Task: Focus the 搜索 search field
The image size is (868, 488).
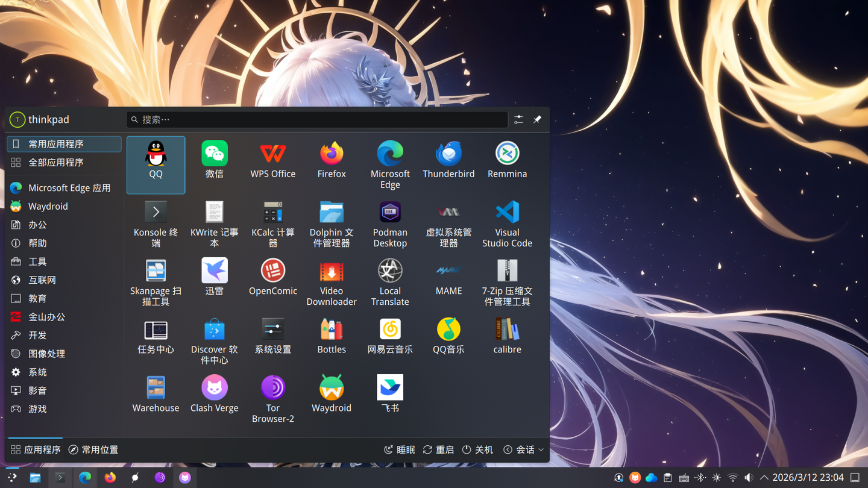Action: 317,119
